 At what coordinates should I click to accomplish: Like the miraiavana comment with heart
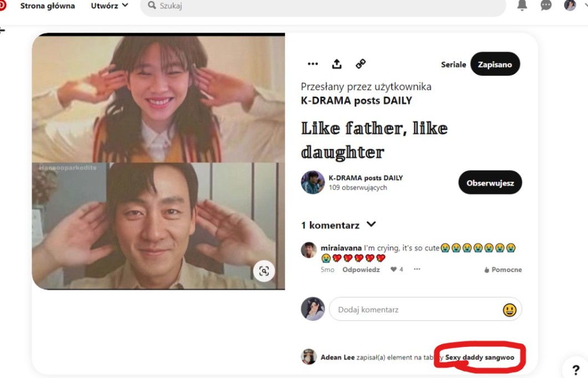point(393,269)
